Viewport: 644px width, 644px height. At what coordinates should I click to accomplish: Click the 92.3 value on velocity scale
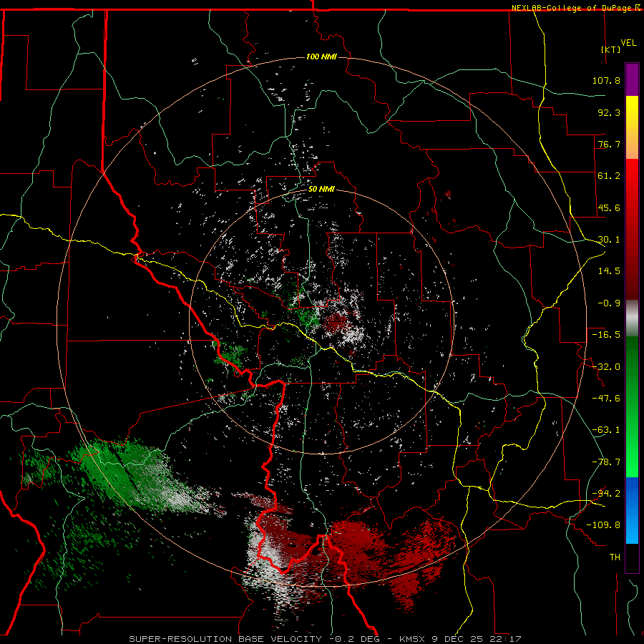(x=609, y=112)
